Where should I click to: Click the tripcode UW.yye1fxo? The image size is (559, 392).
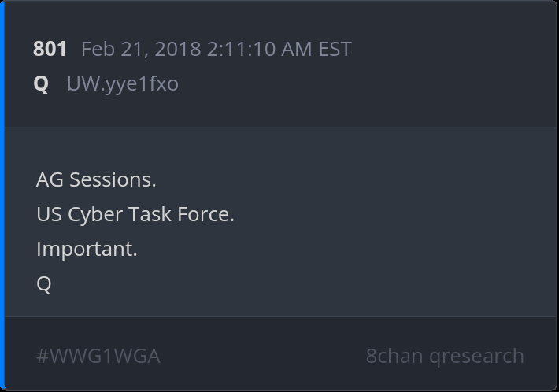click(122, 83)
